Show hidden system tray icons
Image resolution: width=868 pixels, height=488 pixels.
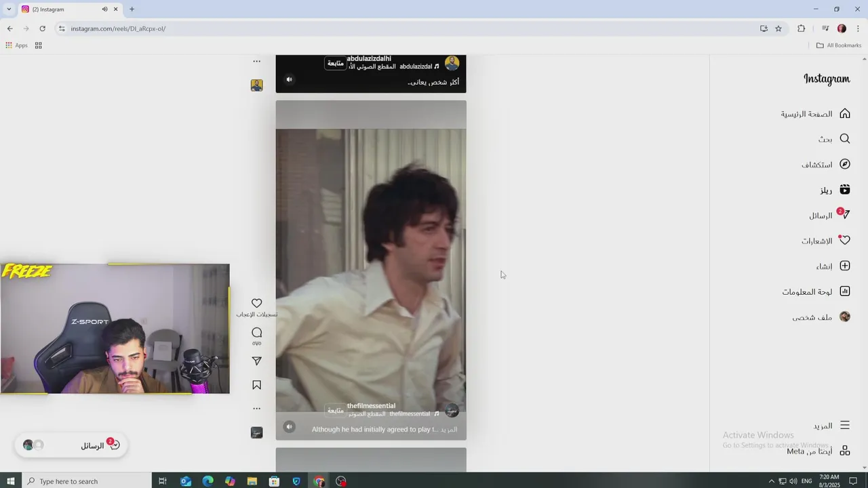771,481
